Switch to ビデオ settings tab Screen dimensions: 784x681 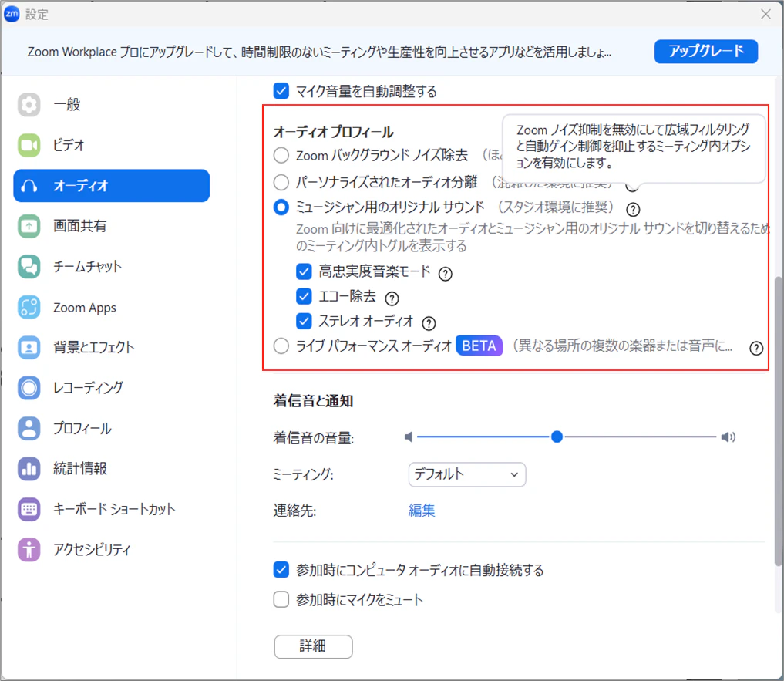112,145
